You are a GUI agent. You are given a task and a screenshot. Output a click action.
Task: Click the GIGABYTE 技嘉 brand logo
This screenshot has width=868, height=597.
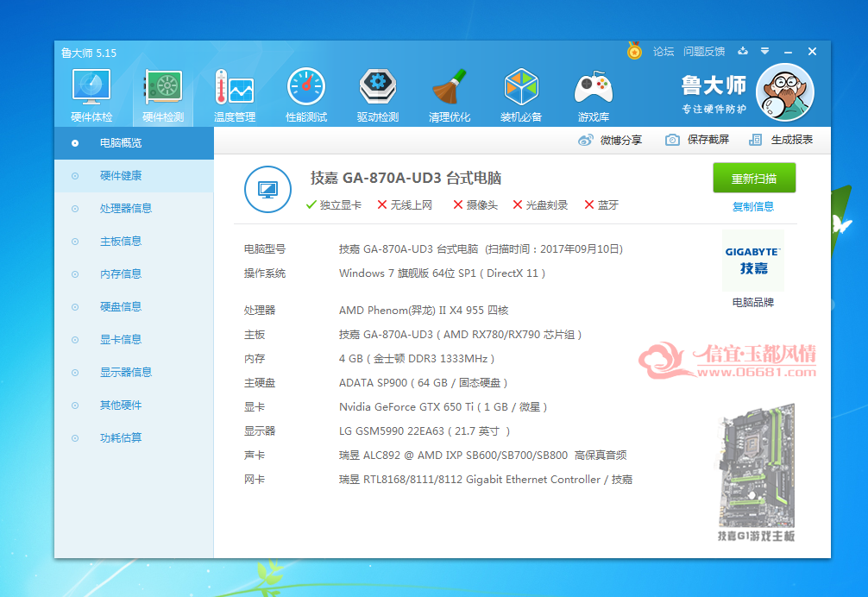coord(753,260)
